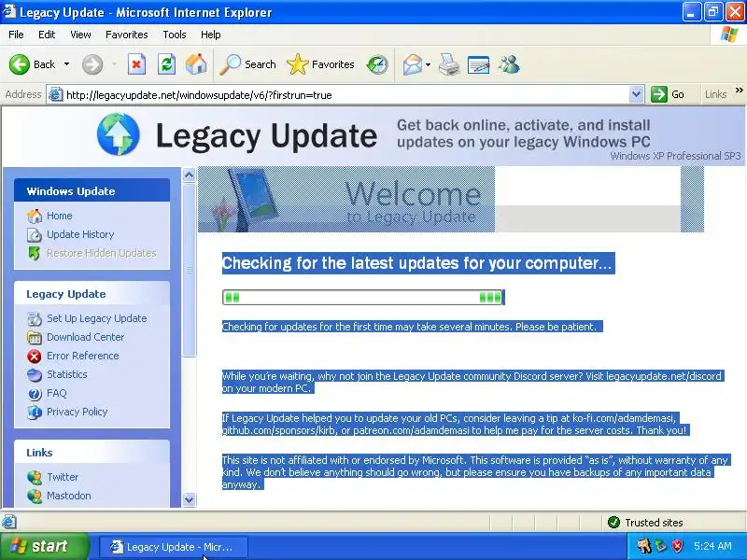Image resolution: width=747 pixels, height=560 pixels.
Task: Click the green Go button
Action: tap(668, 94)
